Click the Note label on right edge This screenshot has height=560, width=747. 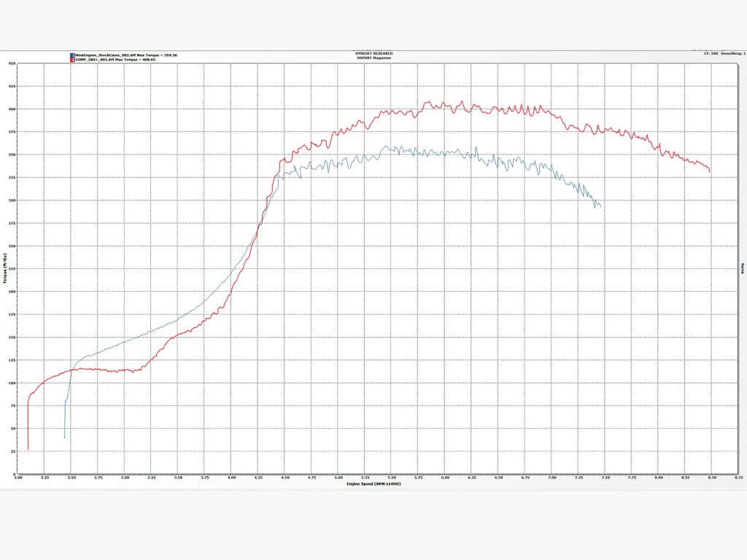(742, 268)
